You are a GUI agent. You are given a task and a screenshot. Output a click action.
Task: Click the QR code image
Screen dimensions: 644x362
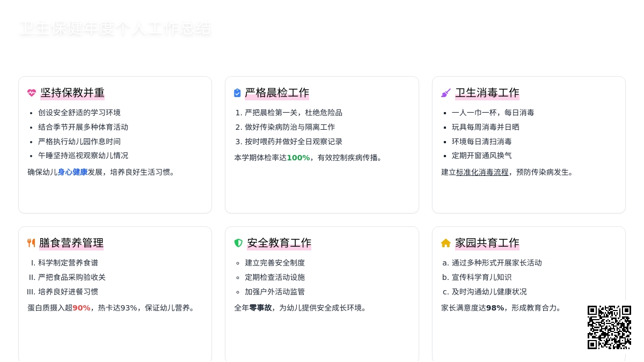(609, 327)
